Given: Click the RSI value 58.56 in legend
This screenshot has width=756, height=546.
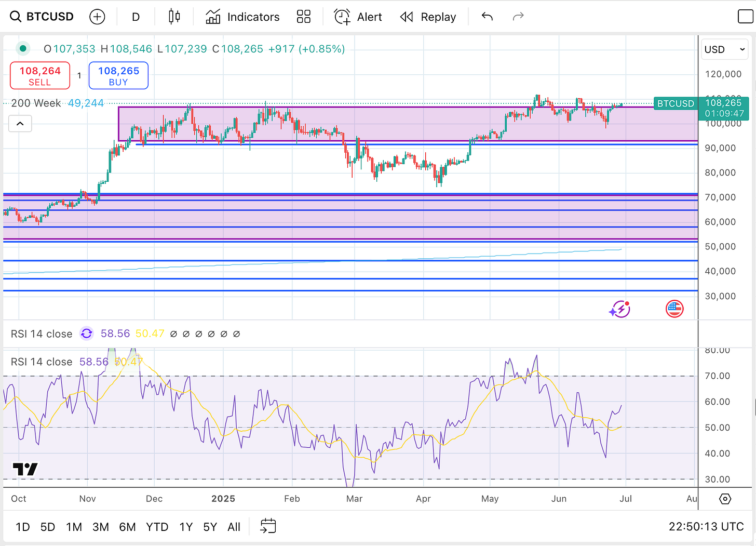Looking at the screenshot, I should click(115, 334).
